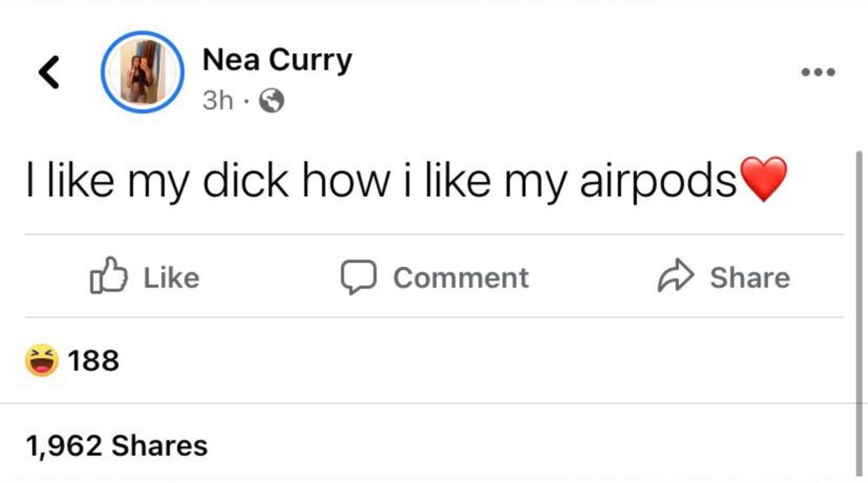
Task: Open Nea Curry's profile picture
Action: coord(142,72)
